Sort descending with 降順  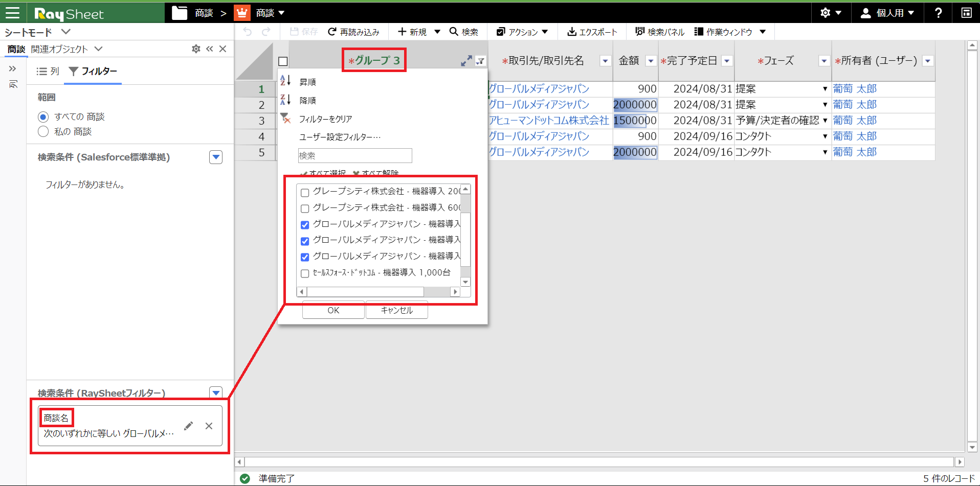coord(307,100)
